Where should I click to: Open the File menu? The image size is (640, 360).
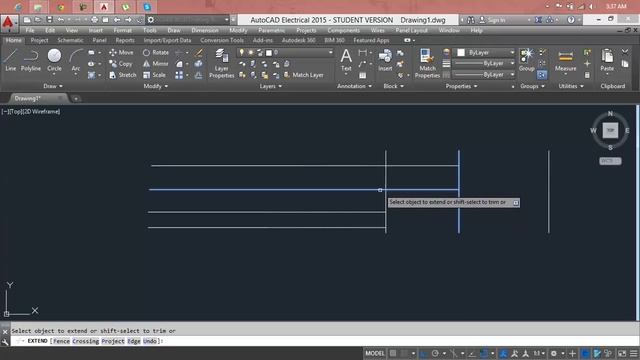30,30
